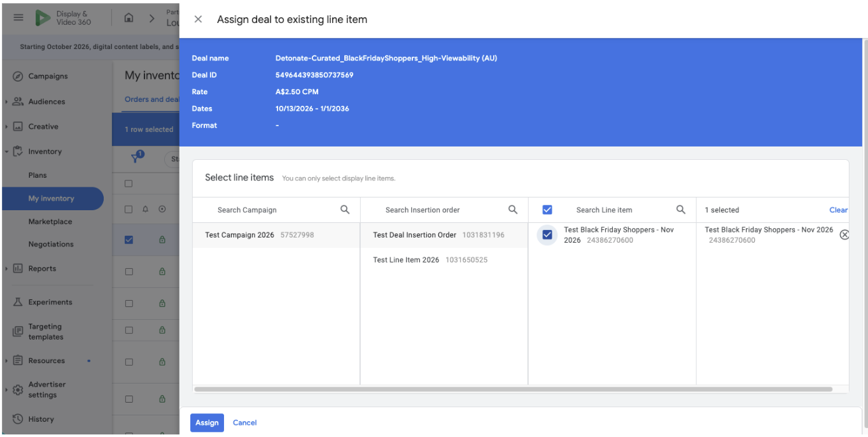Expand the Creative sidebar section

coord(6,127)
